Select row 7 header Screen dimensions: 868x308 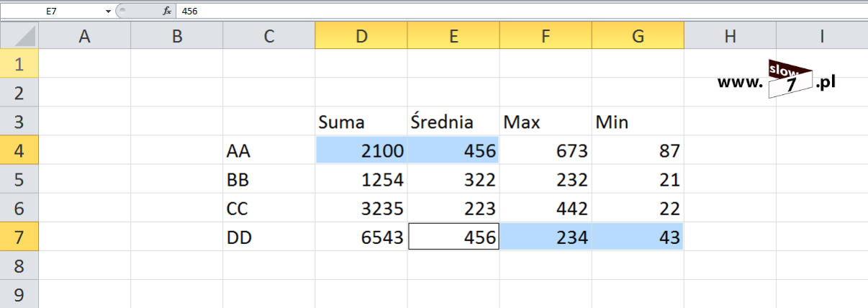(19, 237)
